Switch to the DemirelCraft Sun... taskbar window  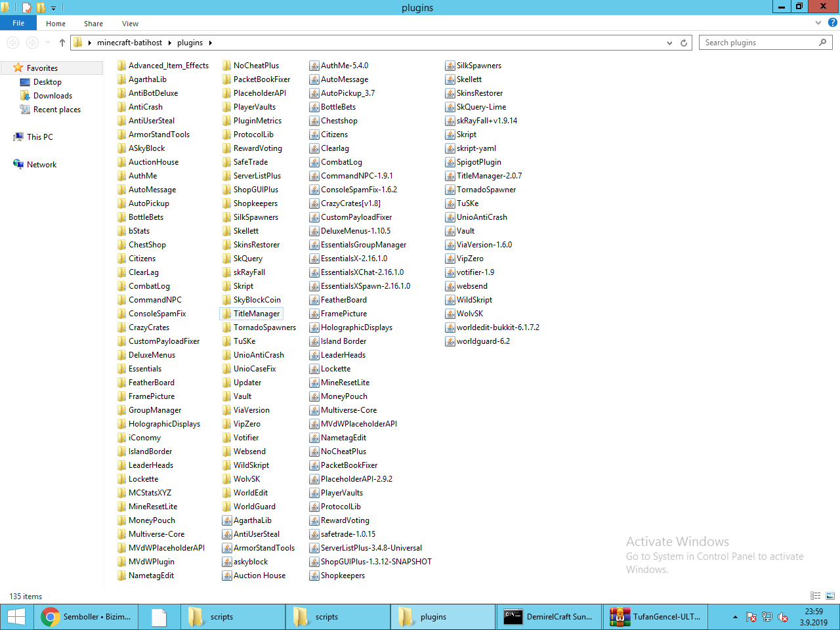(548, 617)
